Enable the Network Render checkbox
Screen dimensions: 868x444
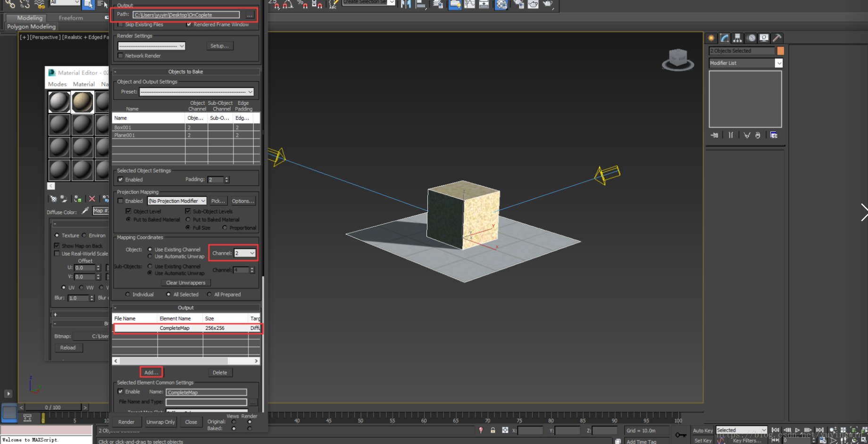click(x=121, y=56)
